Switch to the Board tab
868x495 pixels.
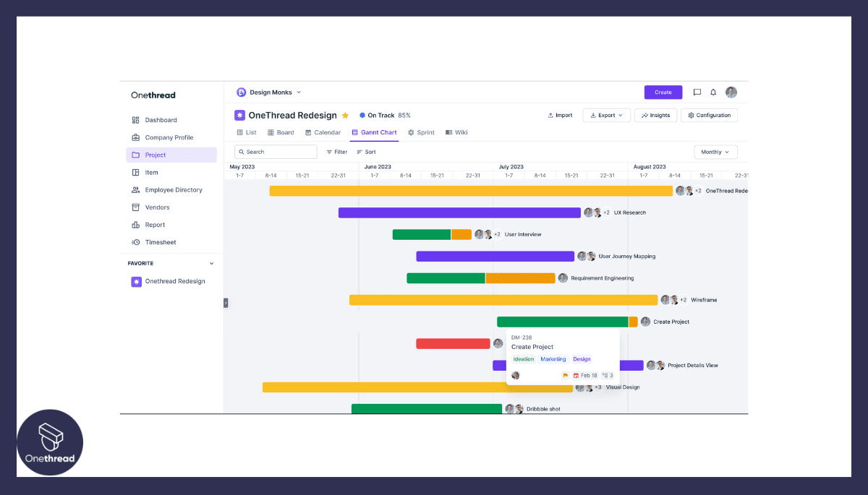(x=281, y=132)
